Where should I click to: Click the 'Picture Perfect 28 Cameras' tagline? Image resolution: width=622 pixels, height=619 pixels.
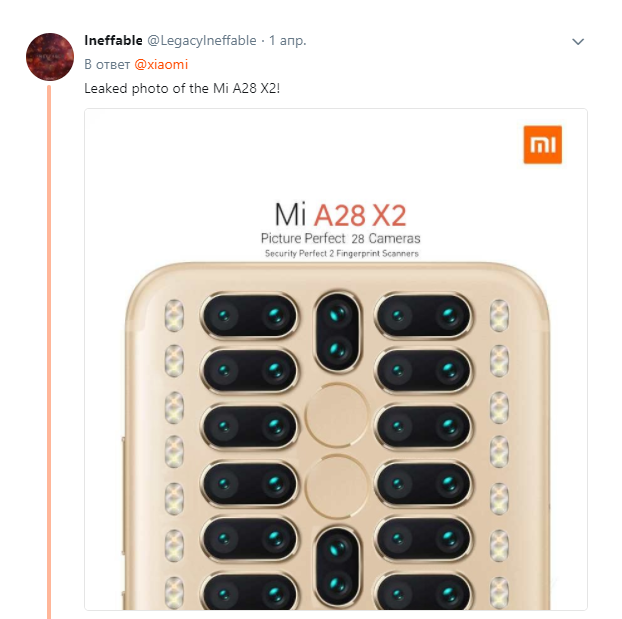point(341,238)
